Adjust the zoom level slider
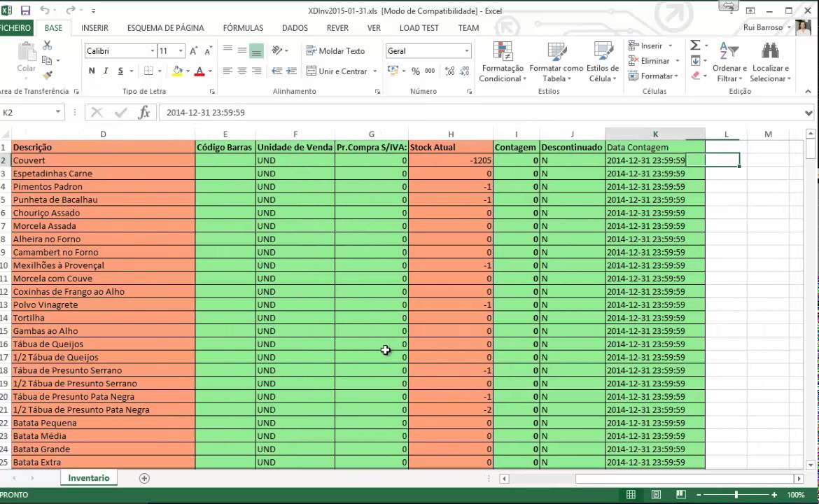The image size is (819, 504). (736, 495)
